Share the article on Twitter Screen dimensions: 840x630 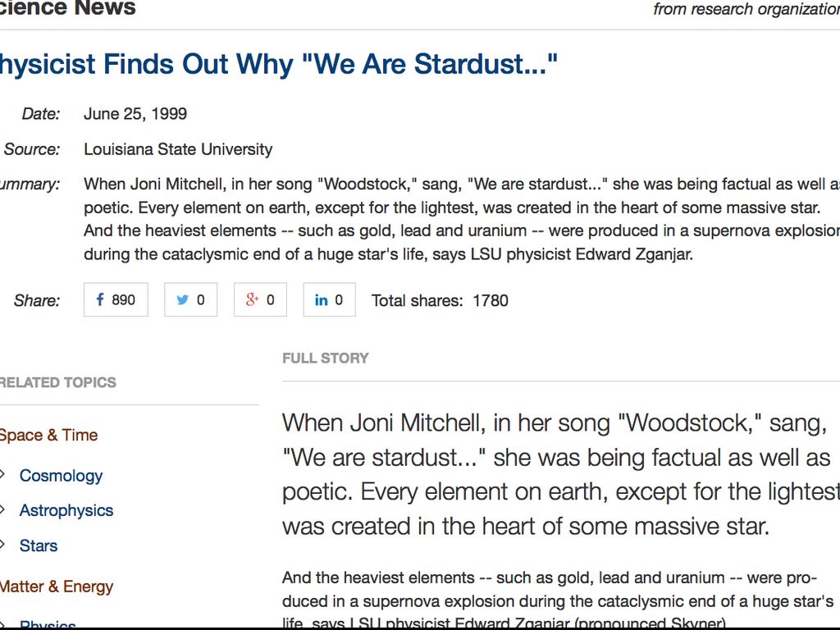[190, 300]
